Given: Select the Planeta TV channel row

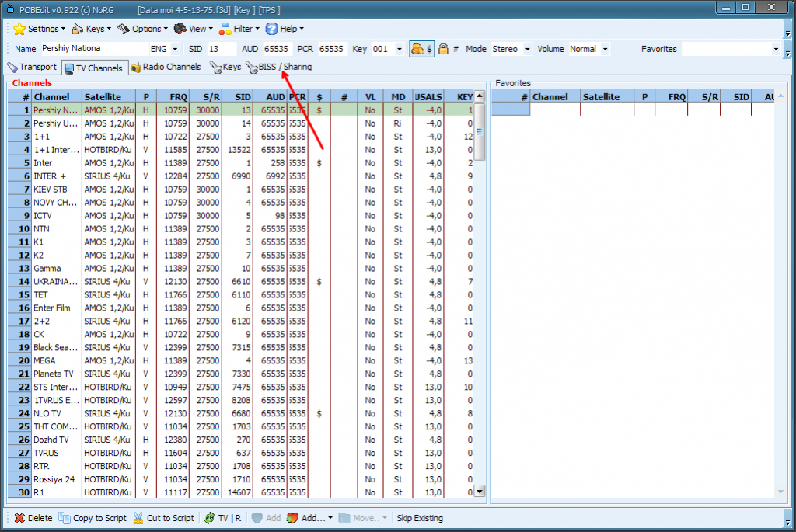Looking at the screenshot, I should point(240,374).
